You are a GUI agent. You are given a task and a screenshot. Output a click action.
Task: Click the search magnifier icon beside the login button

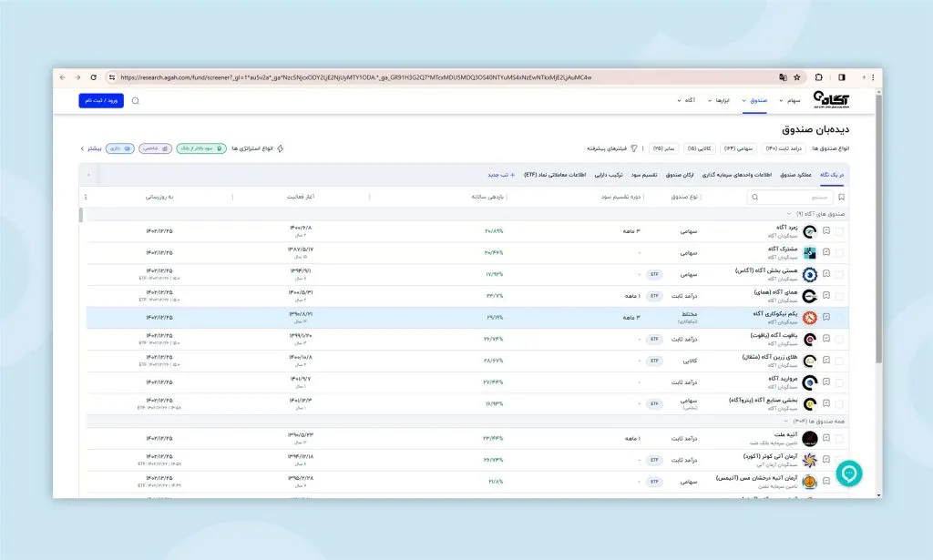tap(136, 100)
